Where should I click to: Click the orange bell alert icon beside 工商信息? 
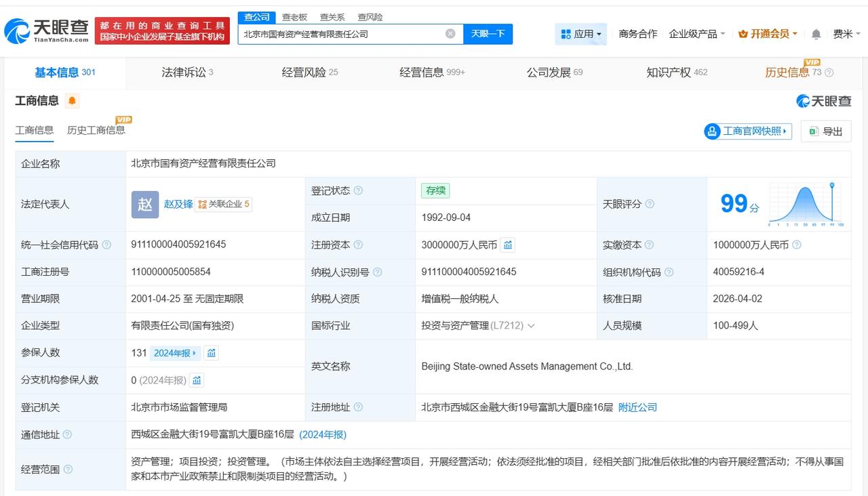click(72, 101)
